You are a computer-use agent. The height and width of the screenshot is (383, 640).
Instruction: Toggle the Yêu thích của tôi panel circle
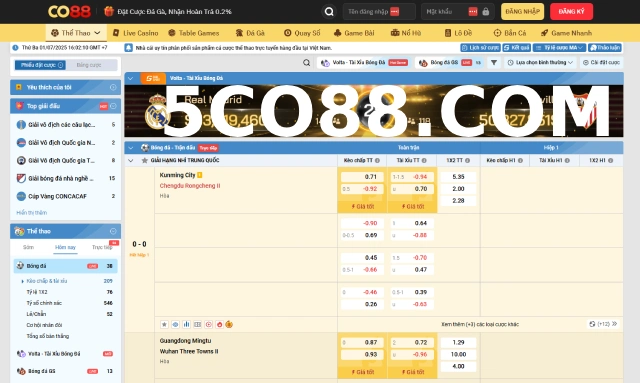[x=113, y=87]
